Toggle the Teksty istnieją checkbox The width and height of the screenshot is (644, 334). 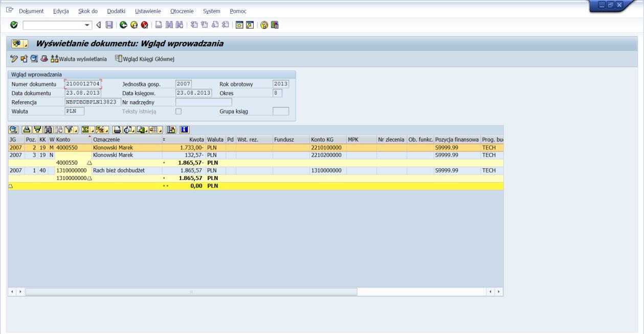(179, 111)
